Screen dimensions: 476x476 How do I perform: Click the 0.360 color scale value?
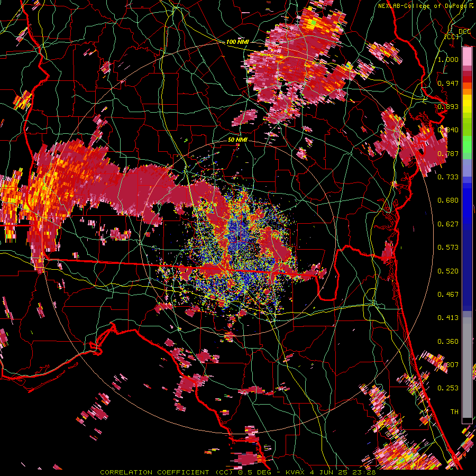click(x=448, y=342)
